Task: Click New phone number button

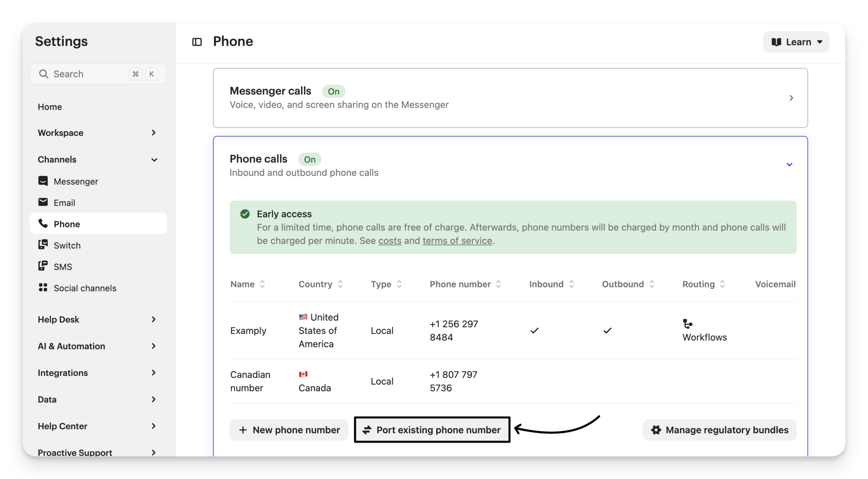Action: 289,430
